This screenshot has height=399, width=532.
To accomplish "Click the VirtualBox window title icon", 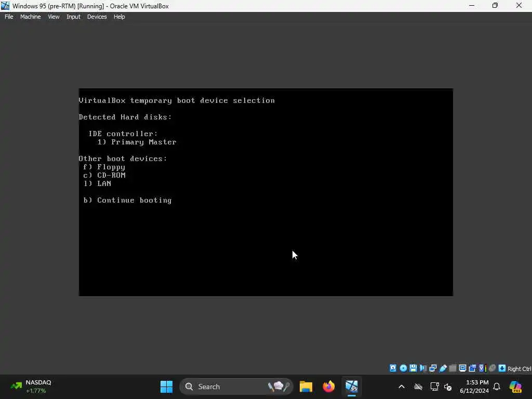I will click(x=5, y=6).
